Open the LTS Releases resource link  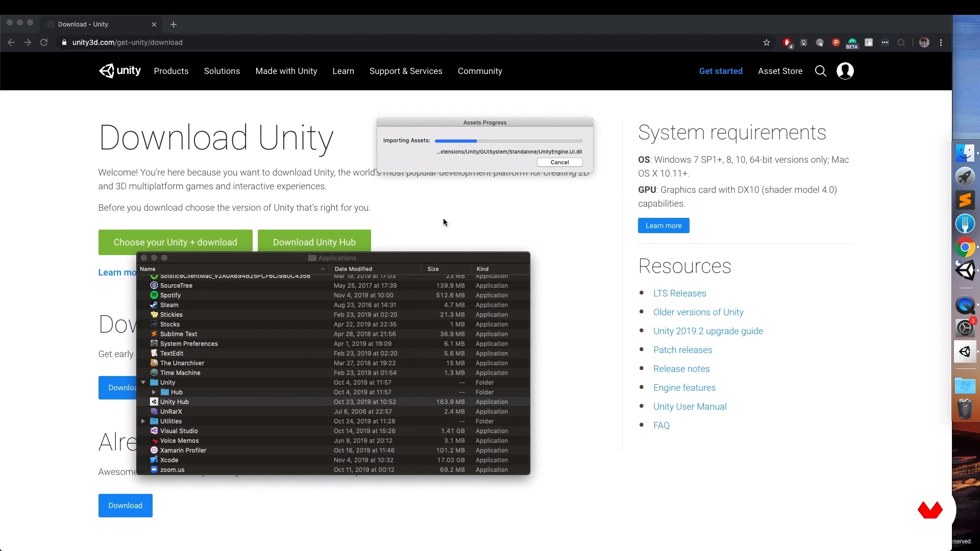tap(680, 293)
